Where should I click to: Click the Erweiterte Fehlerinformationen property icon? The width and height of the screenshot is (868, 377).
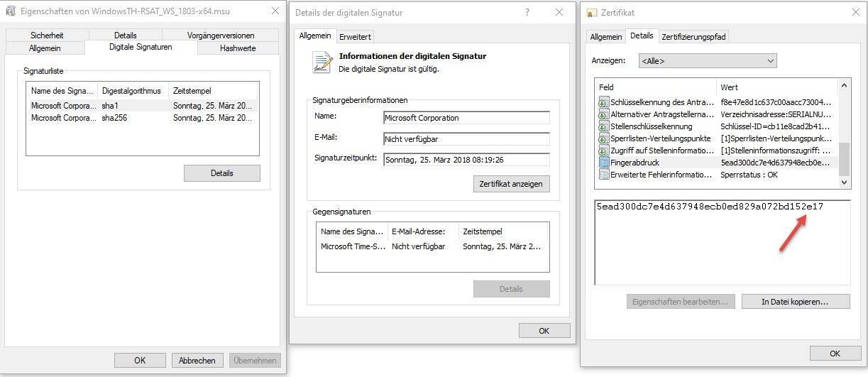point(603,175)
